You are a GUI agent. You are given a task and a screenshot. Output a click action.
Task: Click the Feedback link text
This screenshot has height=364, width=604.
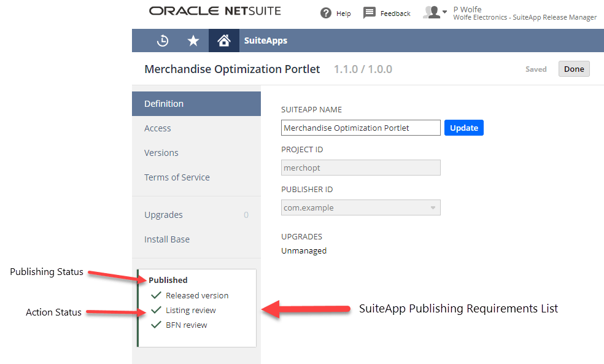tap(395, 14)
